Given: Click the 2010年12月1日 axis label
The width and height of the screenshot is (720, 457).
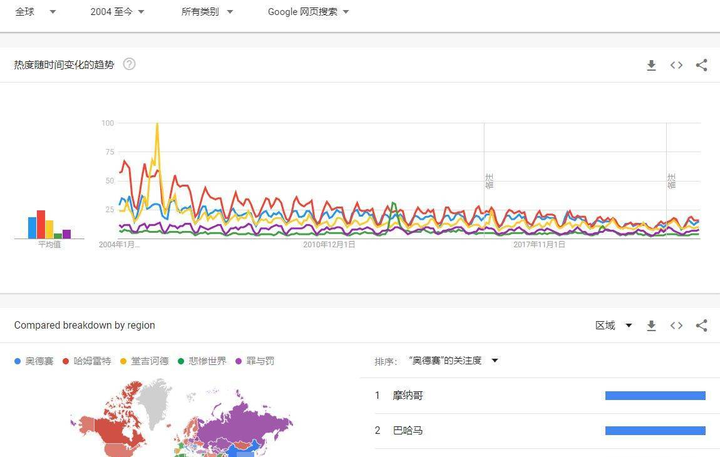Looking at the screenshot, I should coord(329,245).
